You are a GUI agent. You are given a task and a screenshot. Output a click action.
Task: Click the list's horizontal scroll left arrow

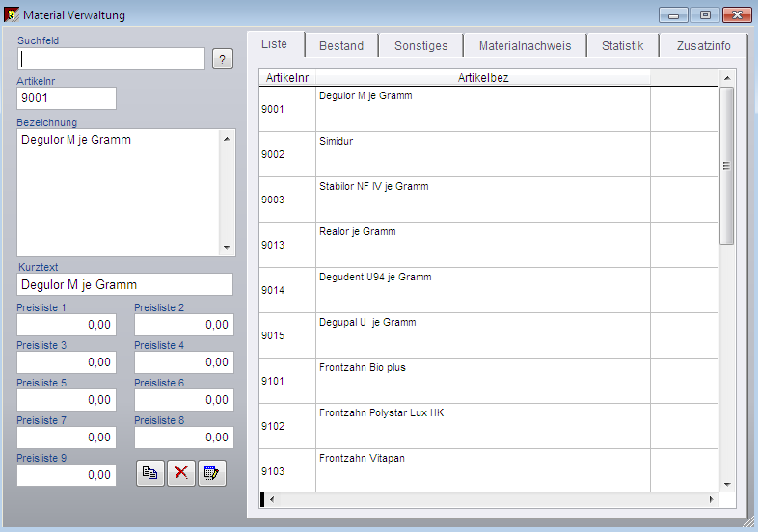click(x=272, y=499)
